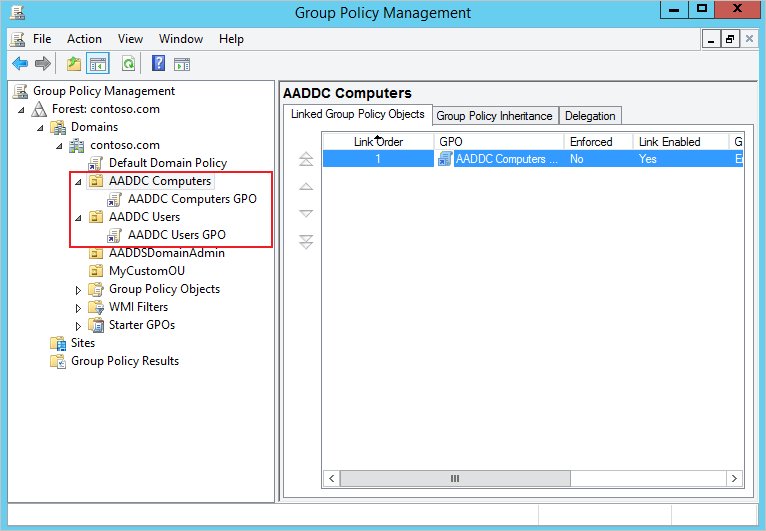Click the WMI Filters folder icon
This screenshot has width=766, height=531.
click(96, 307)
